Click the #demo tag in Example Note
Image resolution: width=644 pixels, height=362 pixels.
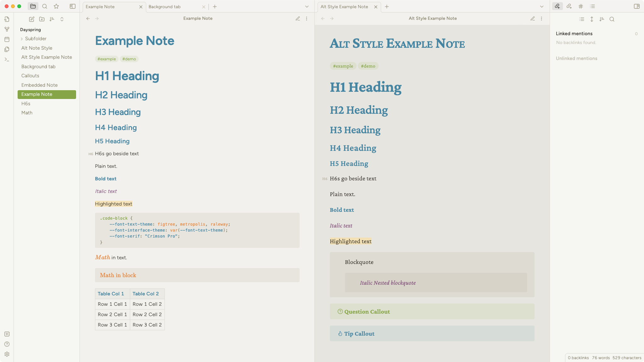tap(129, 59)
